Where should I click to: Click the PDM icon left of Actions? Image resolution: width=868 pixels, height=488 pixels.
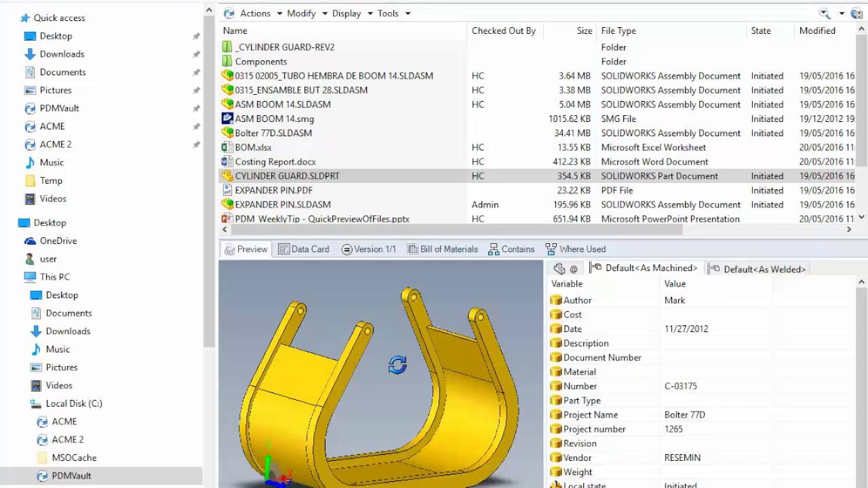(x=229, y=14)
